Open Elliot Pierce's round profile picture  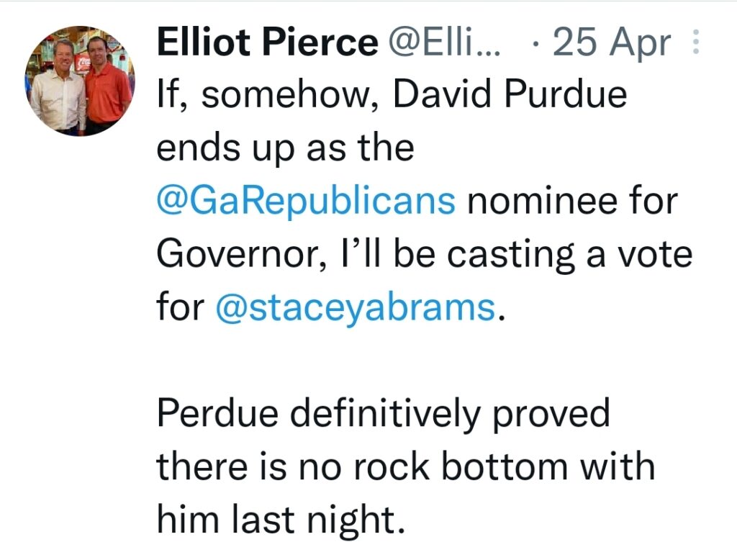(x=80, y=81)
